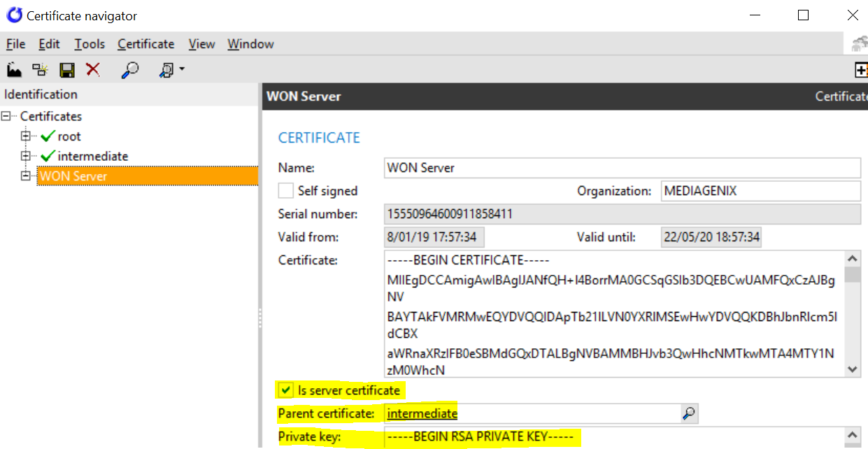Screen dimensions: 868x449
Task: Expand the intermediate certificate node
Action: 27,156
